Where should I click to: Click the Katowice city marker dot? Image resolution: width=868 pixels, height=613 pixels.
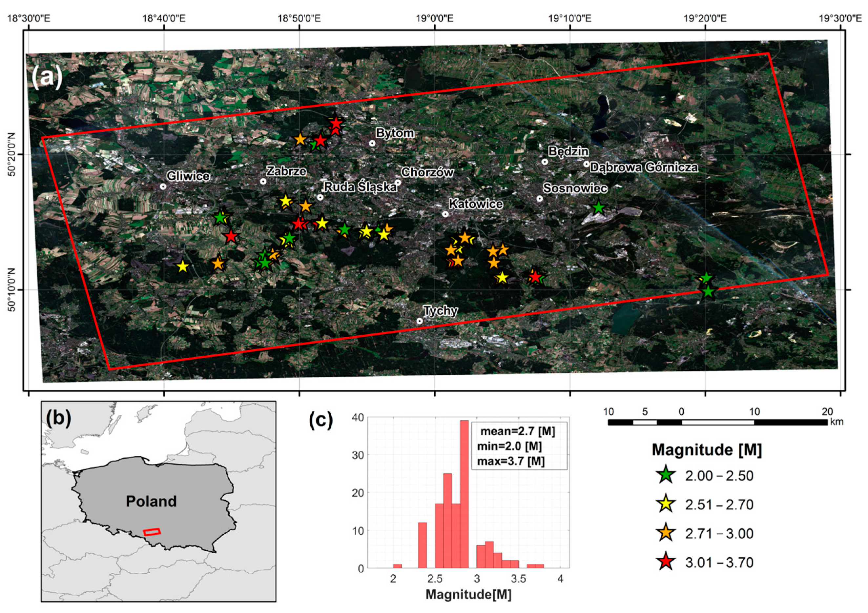445,214
